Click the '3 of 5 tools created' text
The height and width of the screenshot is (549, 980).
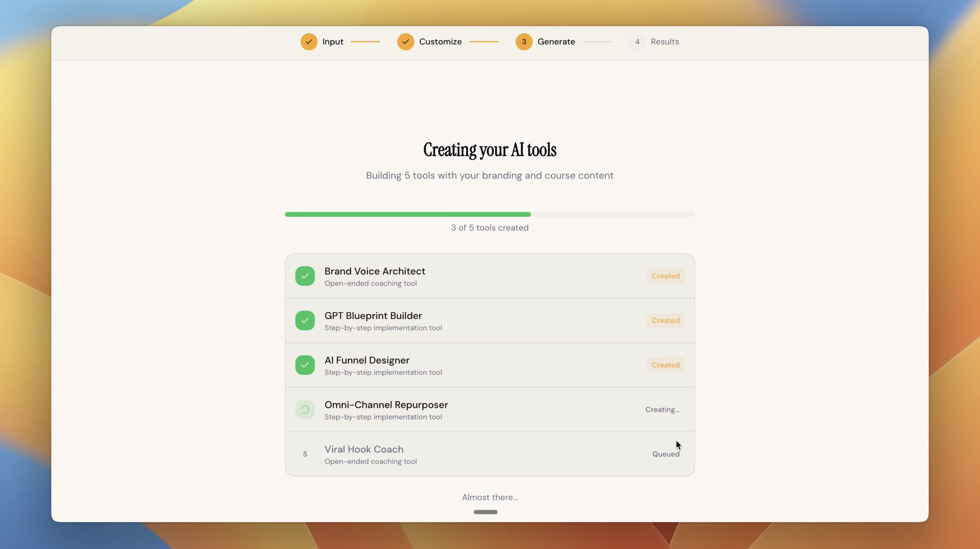pyautogui.click(x=490, y=228)
